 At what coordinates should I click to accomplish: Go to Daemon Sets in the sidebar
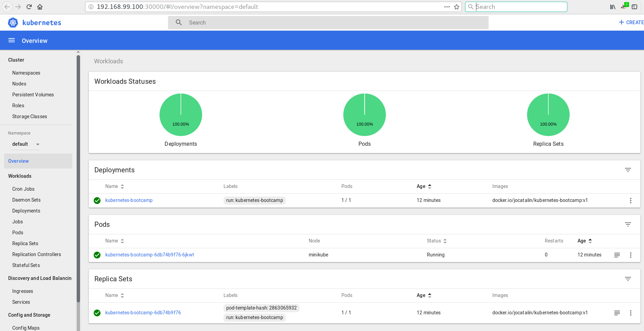pyautogui.click(x=26, y=200)
